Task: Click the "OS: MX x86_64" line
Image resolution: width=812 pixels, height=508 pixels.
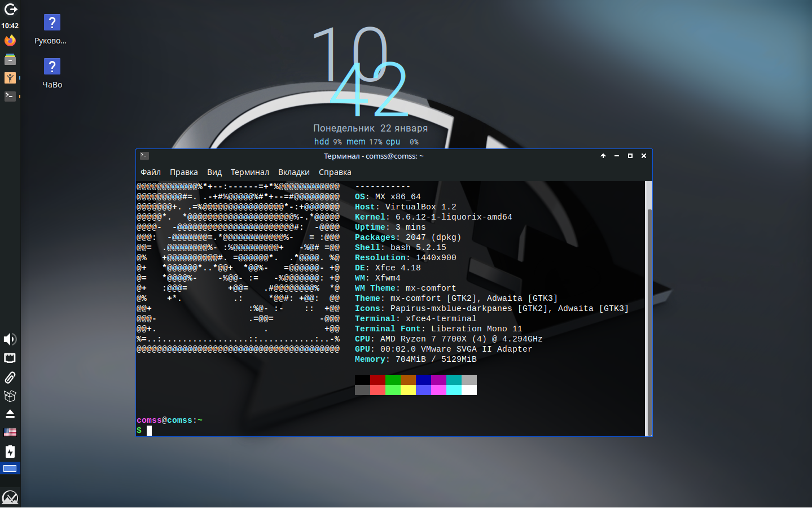Action: click(x=388, y=197)
